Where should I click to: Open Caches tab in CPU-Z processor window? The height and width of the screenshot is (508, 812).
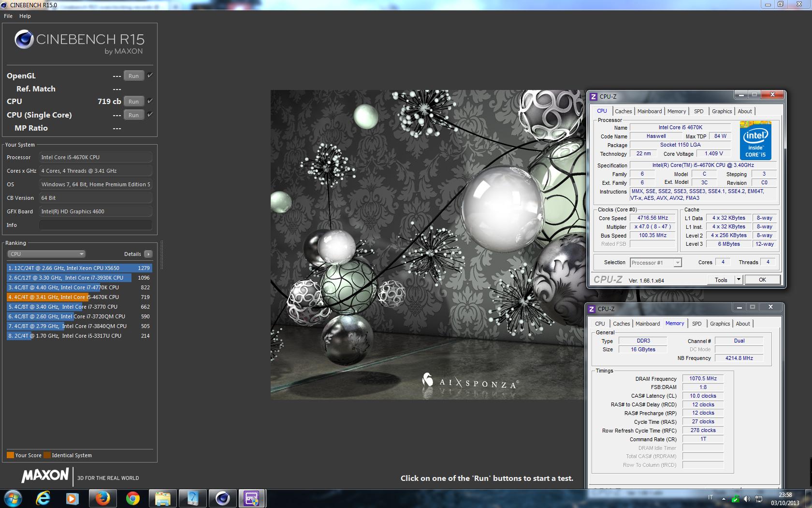[623, 111]
